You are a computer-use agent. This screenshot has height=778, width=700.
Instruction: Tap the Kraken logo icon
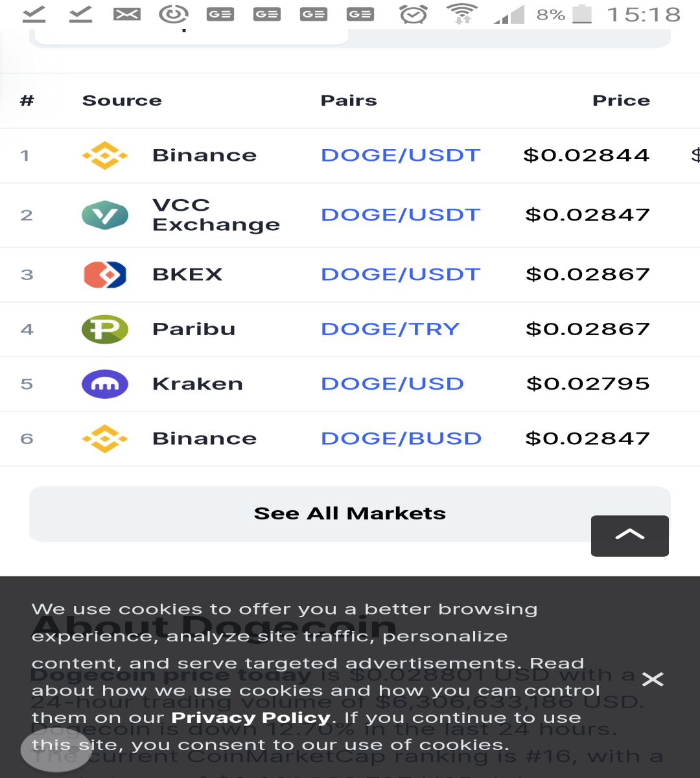click(105, 384)
